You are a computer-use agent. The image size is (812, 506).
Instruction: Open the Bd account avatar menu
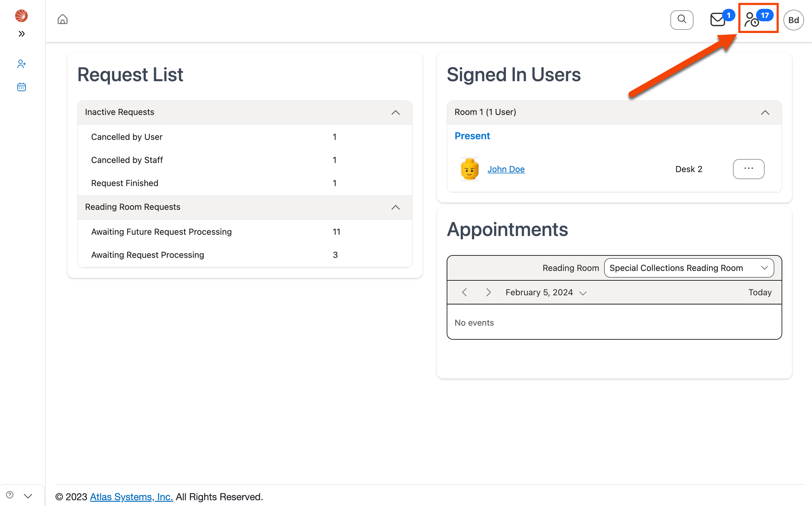click(x=794, y=20)
